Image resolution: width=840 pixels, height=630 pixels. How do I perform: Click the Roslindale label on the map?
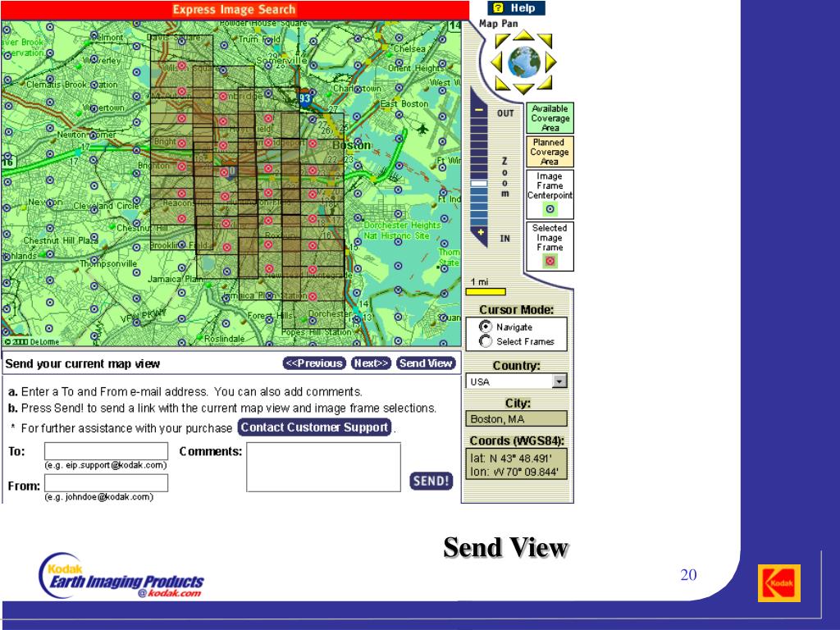(x=225, y=339)
